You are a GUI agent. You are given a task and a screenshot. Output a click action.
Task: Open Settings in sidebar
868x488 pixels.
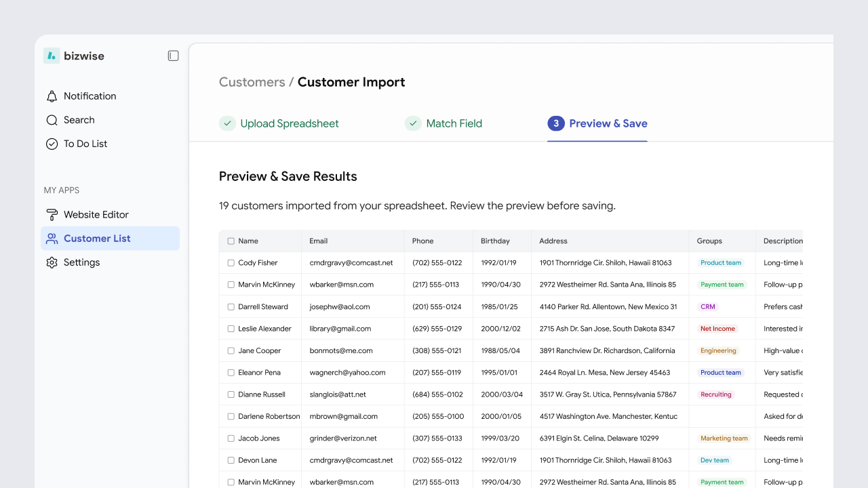[x=110, y=262]
